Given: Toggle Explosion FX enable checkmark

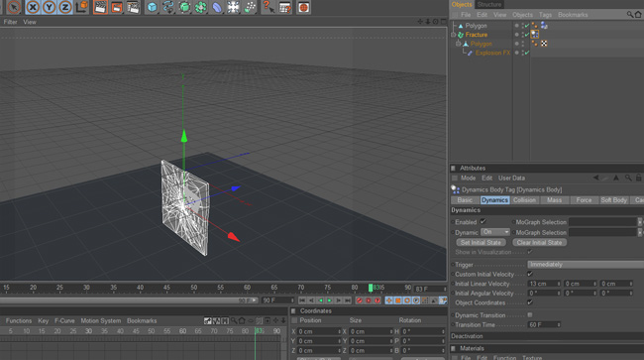Looking at the screenshot, I should click(526, 53).
